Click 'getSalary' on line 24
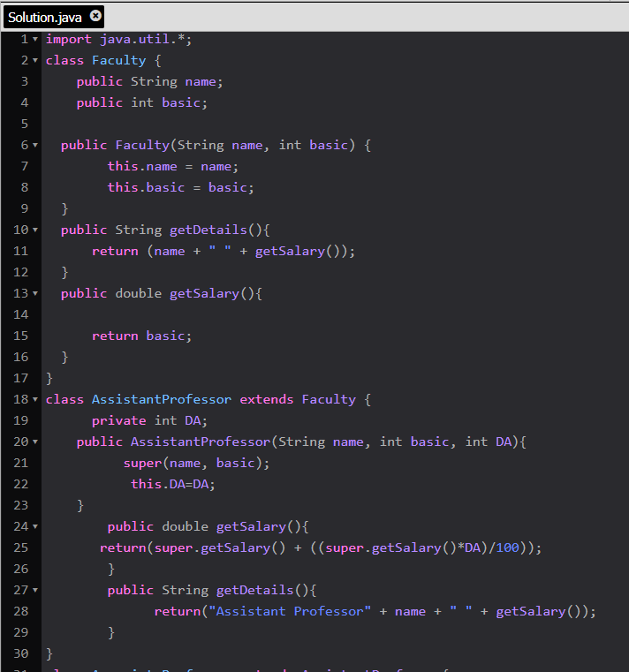629x672 pixels. [251, 526]
